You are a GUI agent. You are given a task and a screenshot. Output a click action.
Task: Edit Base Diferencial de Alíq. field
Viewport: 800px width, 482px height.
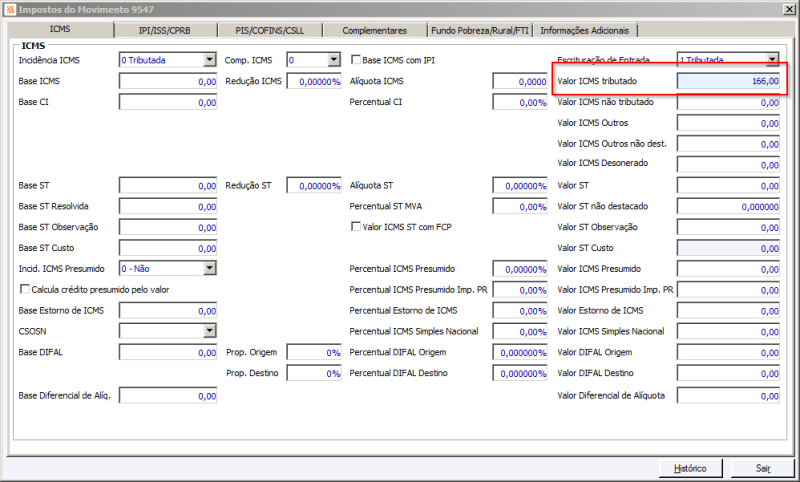pyautogui.click(x=168, y=396)
